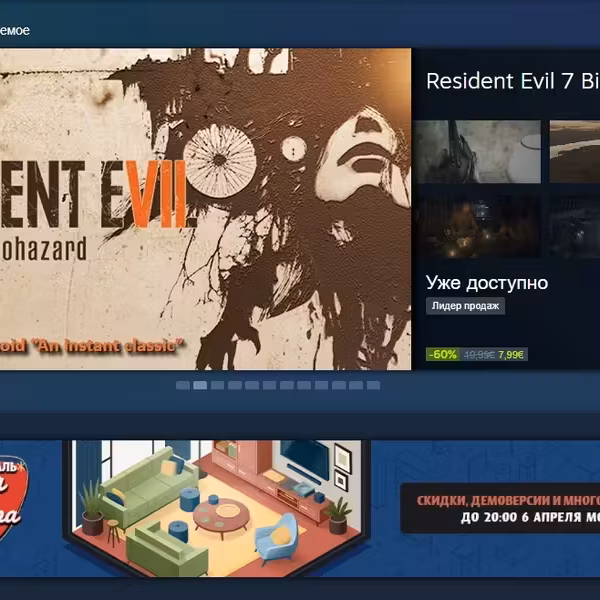
Task: Click the Resident Evil 7 Bi… game title
Action: tap(513, 81)
